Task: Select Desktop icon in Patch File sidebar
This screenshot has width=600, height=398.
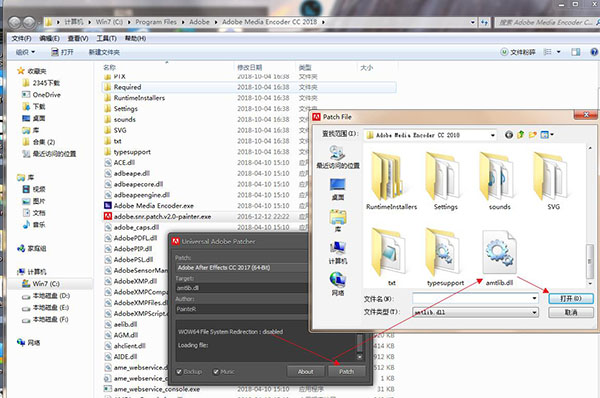Action: 338,189
